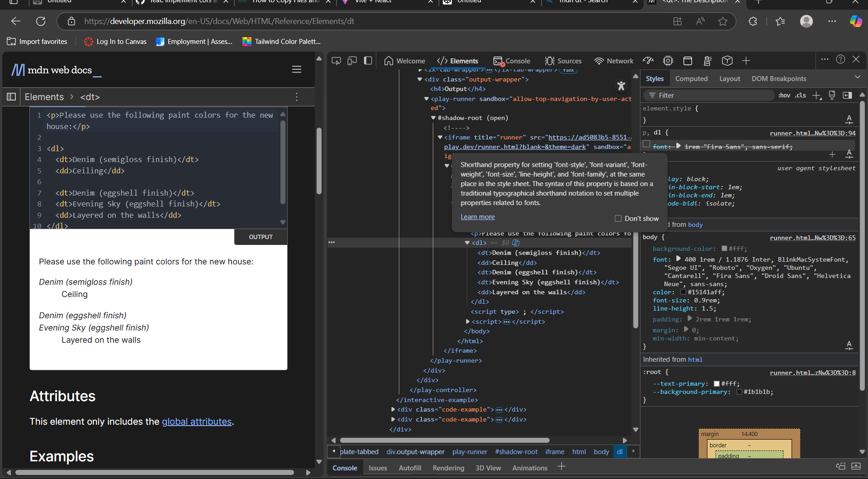Enable the font property checkbox
868x479 pixels.
coord(646,144)
